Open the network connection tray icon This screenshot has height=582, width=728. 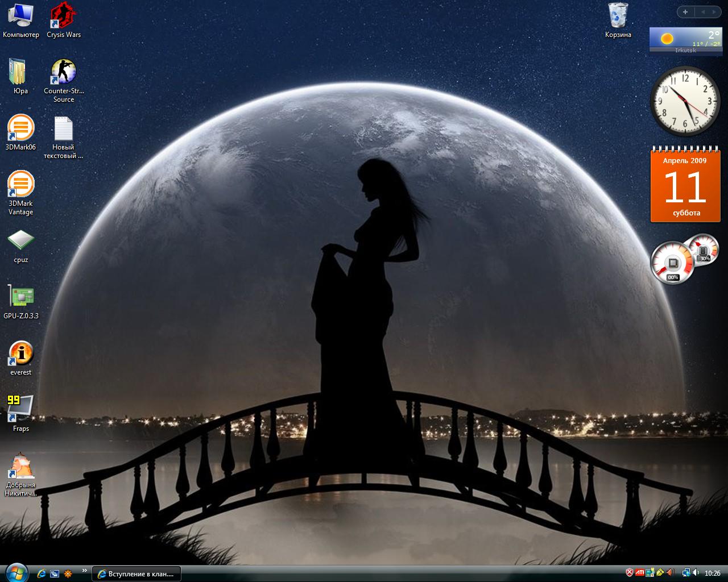(686, 572)
